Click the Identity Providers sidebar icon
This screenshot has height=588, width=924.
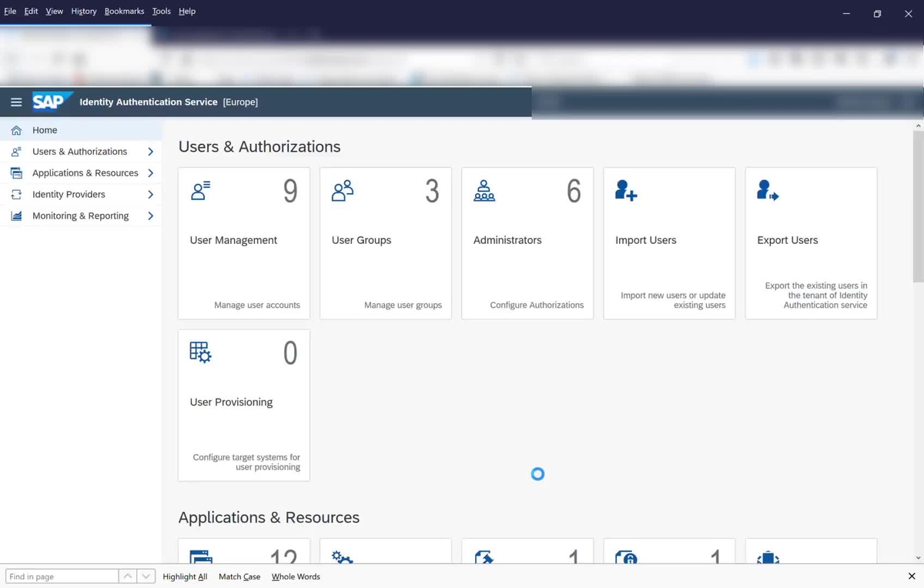(16, 195)
